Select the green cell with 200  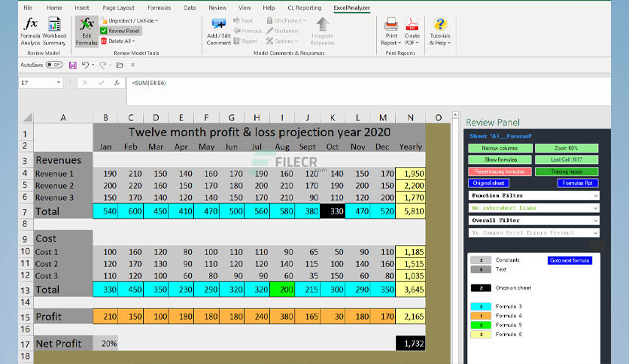tap(282, 290)
